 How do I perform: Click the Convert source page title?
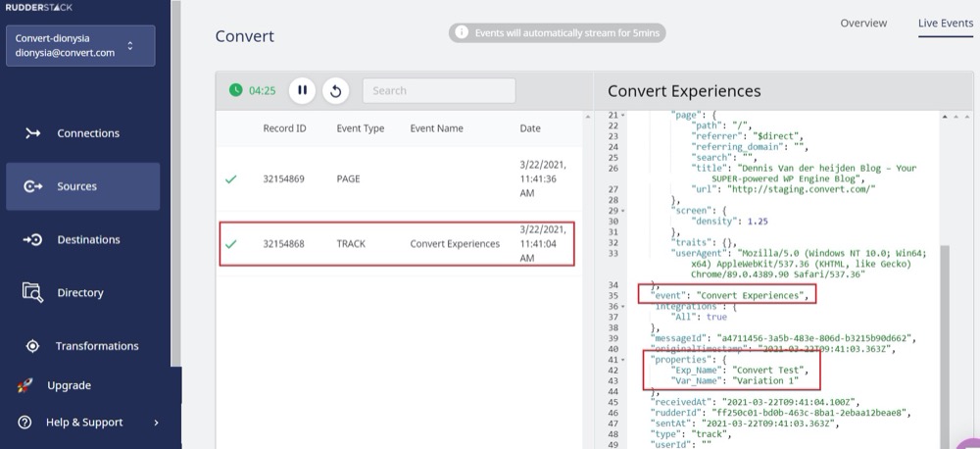244,36
